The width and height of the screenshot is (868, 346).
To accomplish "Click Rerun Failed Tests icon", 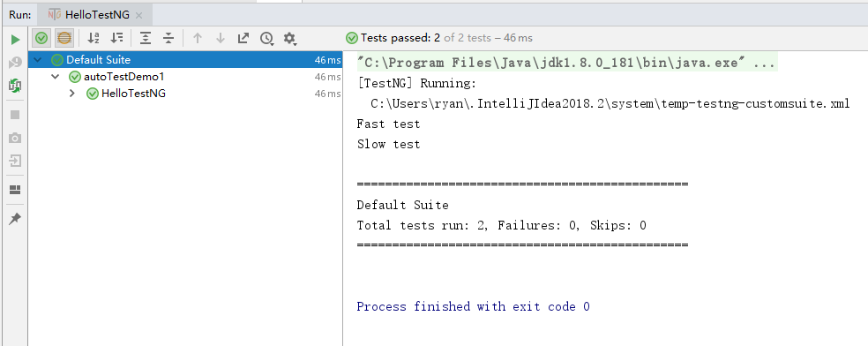I will point(16,63).
